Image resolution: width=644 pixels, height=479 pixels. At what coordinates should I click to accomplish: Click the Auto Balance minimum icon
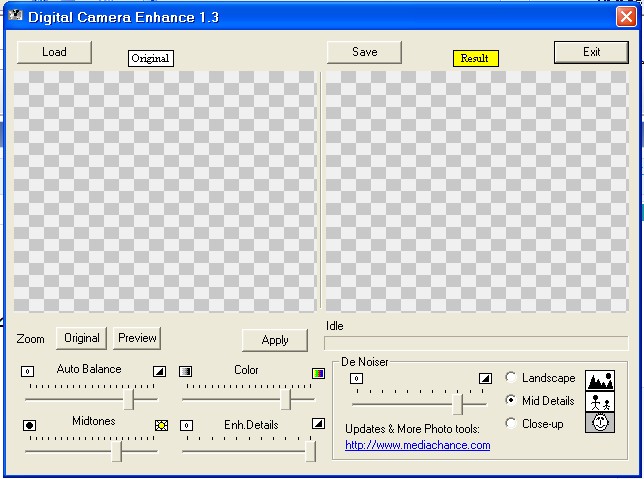[x=28, y=371]
